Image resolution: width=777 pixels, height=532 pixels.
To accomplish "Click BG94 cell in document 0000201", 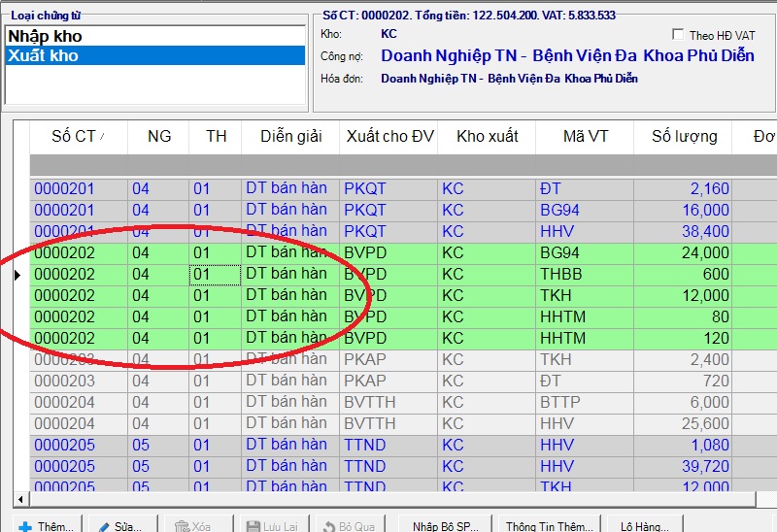I will point(586,211).
